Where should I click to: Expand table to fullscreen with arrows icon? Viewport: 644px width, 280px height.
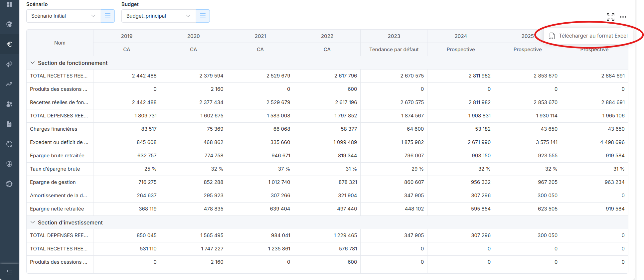point(610,17)
